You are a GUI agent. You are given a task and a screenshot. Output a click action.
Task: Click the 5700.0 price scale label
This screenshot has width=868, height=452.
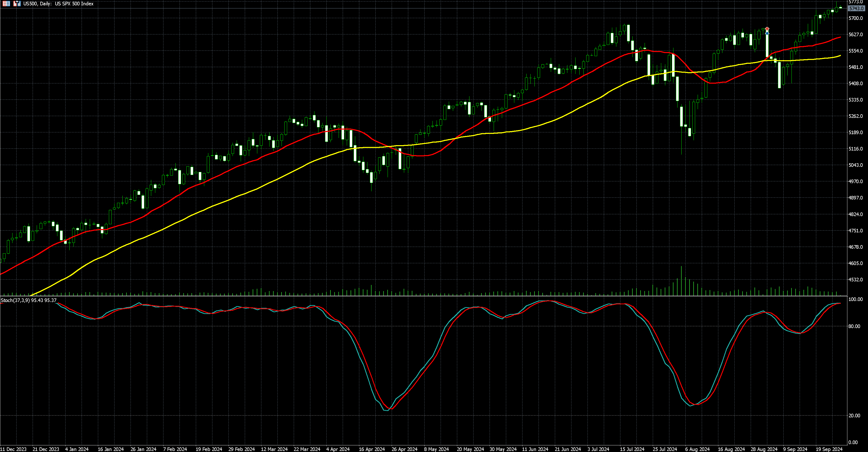point(856,18)
